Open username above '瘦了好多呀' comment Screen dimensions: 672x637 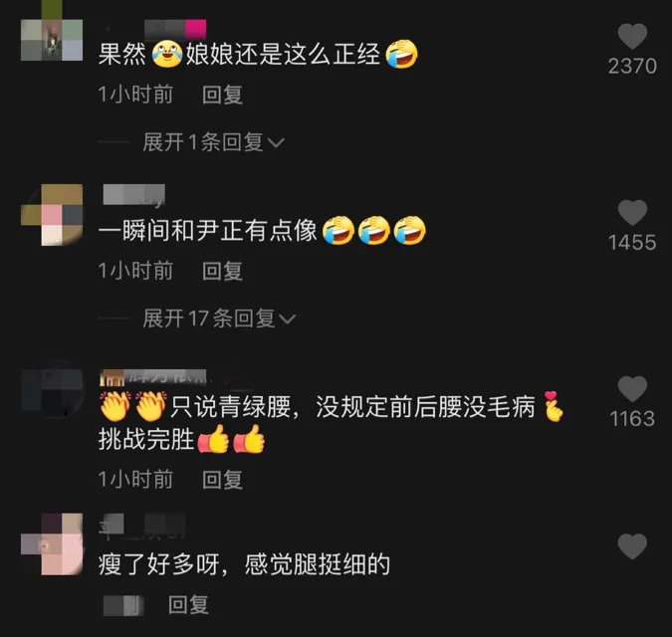[142, 526]
